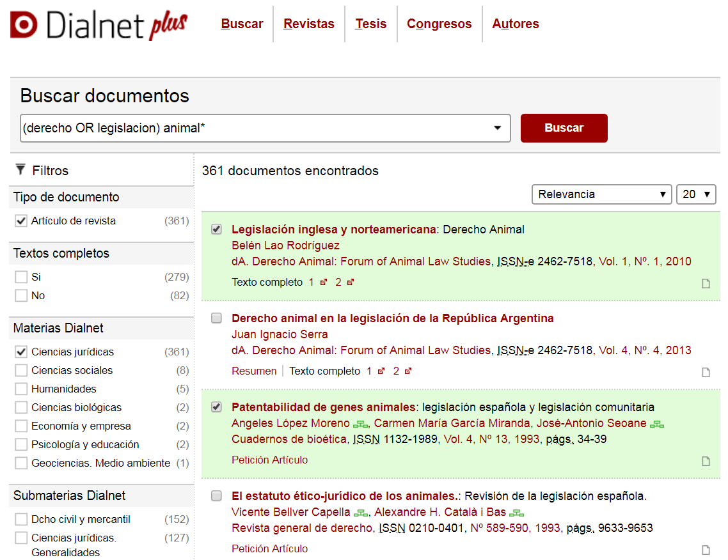Enable the Ciencias sociales filter checkbox
This screenshot has height=560, width=728.
(21, 371)
